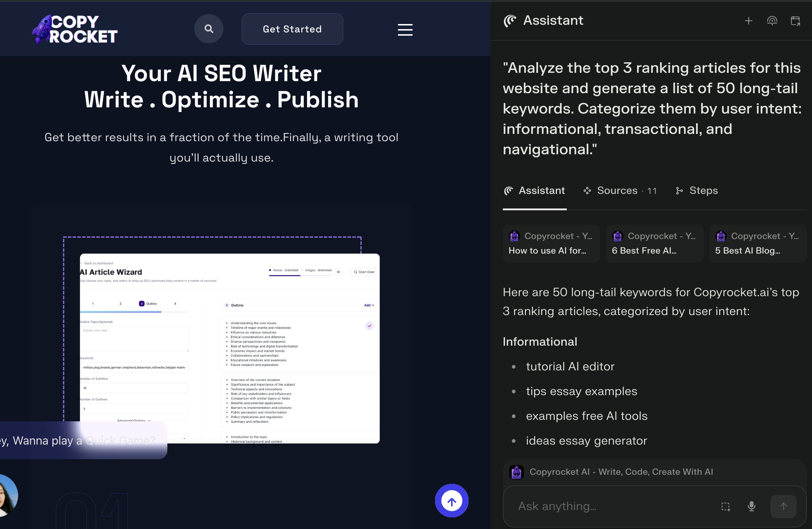This screenshot has width=812, height=529.
Task: Click the scroll-to-top circular arrow button
Action: click(451, 501)
